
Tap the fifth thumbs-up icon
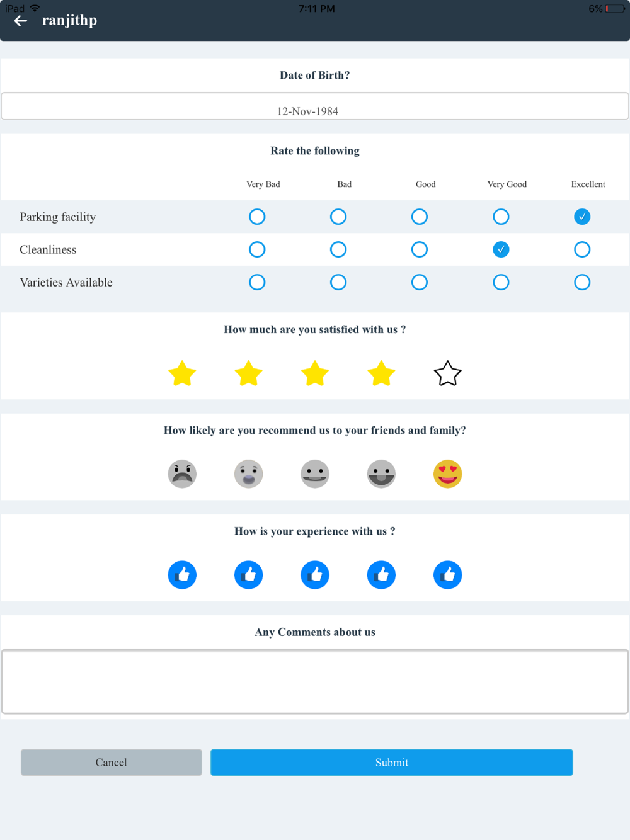[447, 575]
